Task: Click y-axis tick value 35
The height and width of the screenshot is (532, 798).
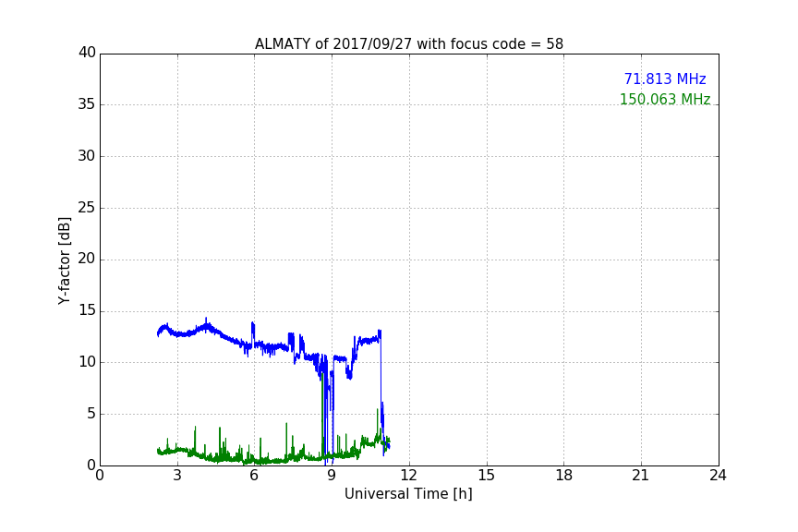Action: 87,104
